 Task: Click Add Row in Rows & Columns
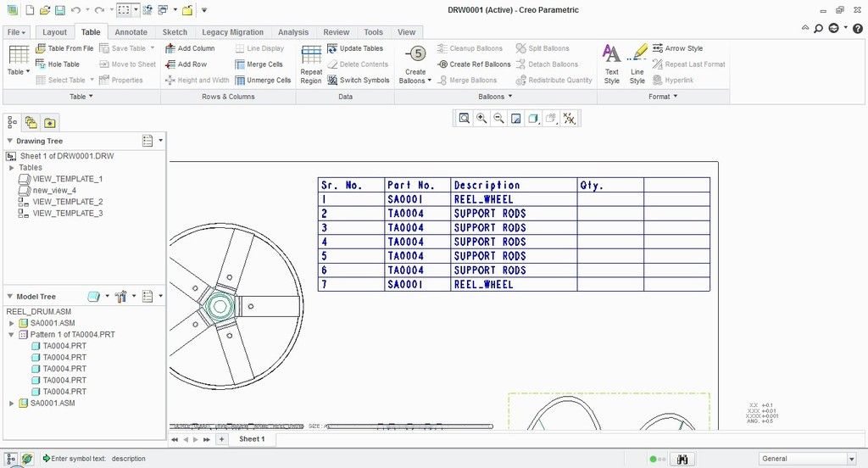coord(186,64)
